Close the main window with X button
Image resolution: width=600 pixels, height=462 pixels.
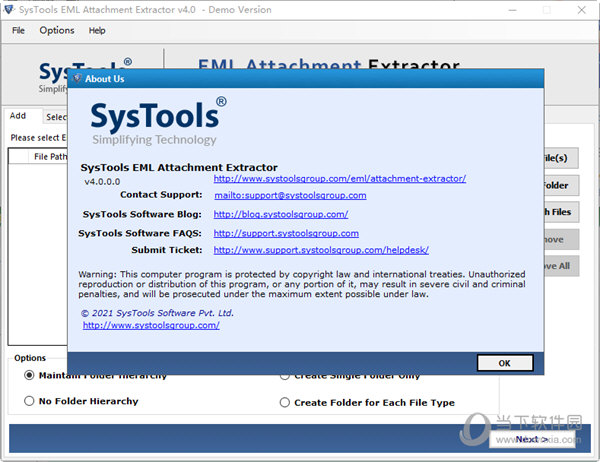coord(582,10)
